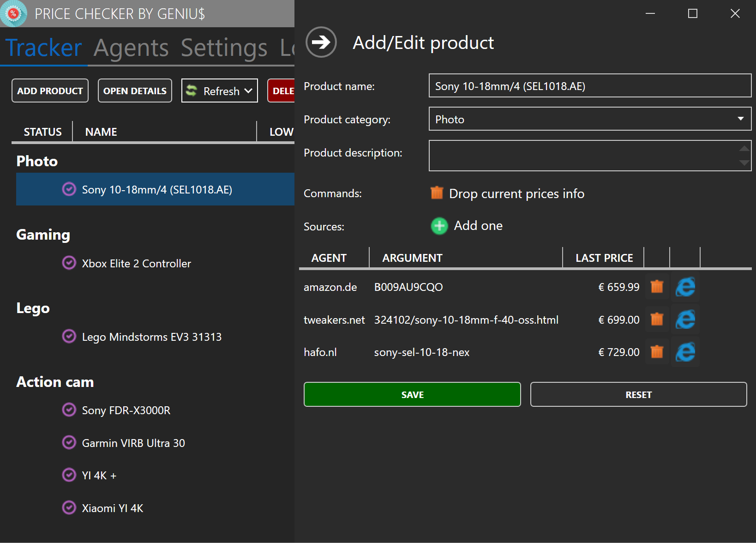756x543 pixels.
Task: Click the Price Checker app logo icon
Action: [x=13, y=13]
